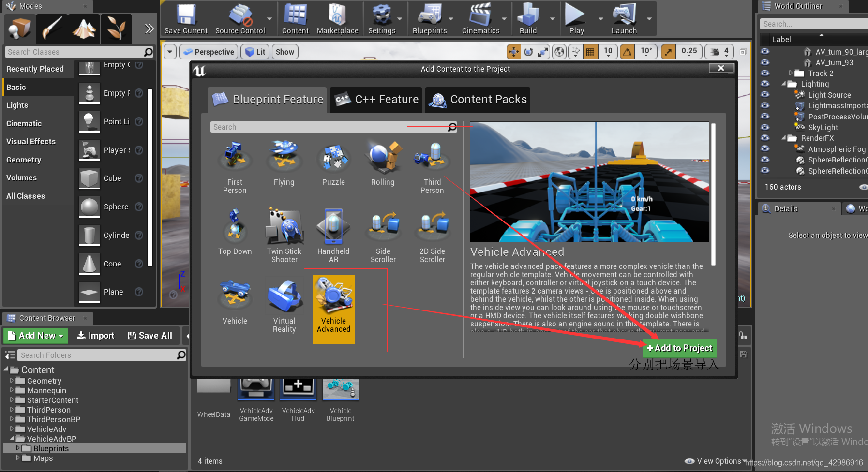Select the Vehicle Advanced template

point(333,309)
